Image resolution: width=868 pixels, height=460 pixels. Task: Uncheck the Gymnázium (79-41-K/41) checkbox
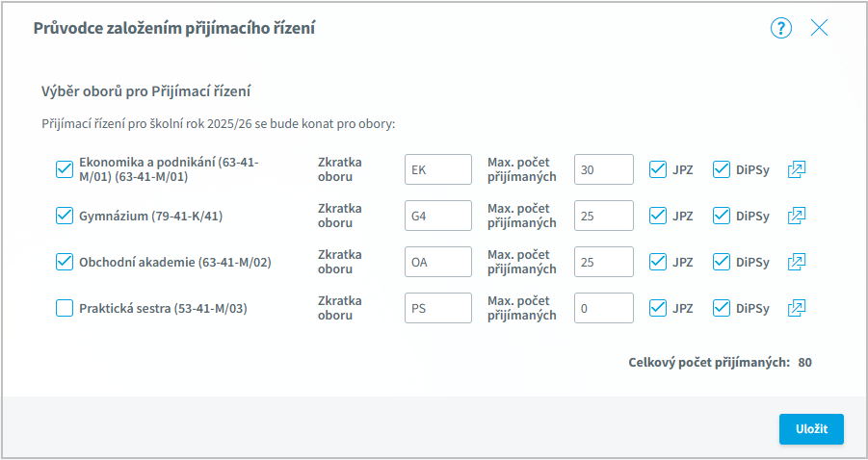[x=65, y=216]
